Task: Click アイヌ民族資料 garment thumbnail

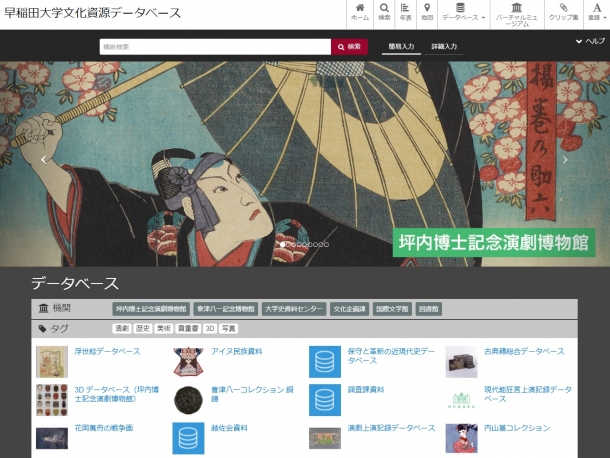Action: 188,362
